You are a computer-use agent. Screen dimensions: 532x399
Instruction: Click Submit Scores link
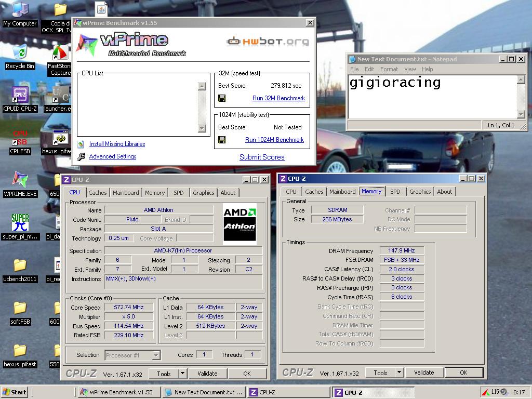262,157
